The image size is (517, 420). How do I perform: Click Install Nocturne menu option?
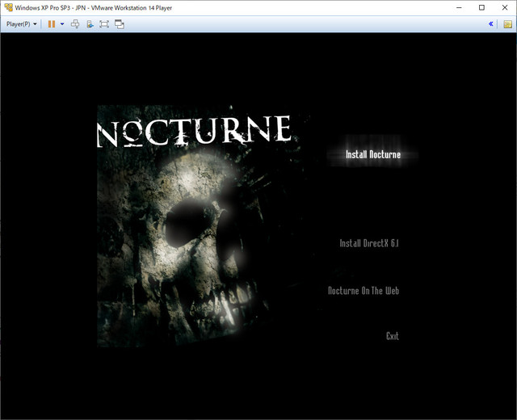click(373, 154)
